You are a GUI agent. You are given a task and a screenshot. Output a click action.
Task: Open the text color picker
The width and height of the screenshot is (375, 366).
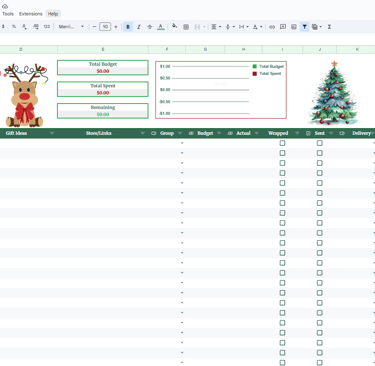(x=161, y=27)
